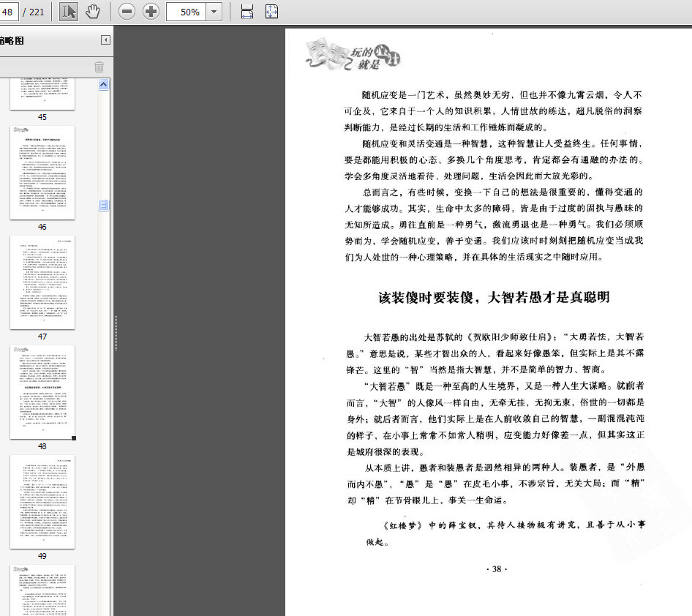The width and height of the screenshot is (692, 616).
Task: Collapse the thumbnails panel
Action: [x=105, y=40]
